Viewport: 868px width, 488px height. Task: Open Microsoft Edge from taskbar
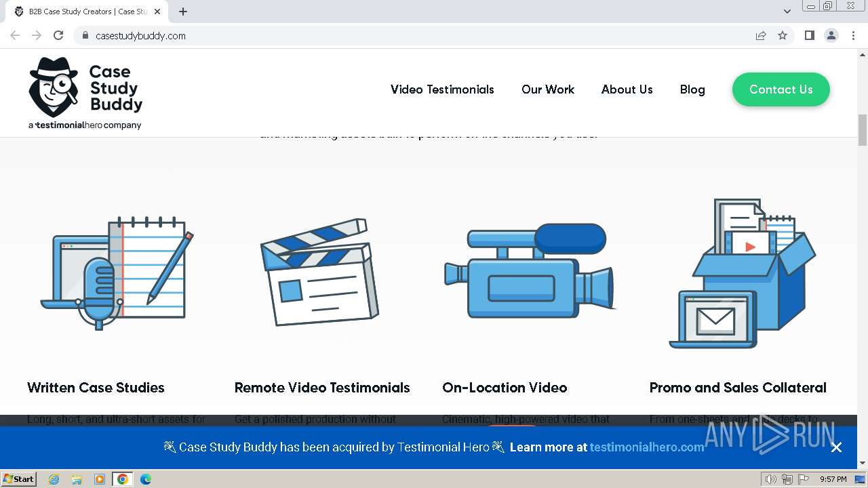[146, 479]
